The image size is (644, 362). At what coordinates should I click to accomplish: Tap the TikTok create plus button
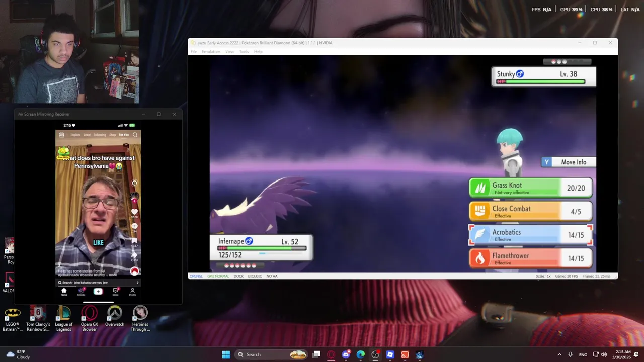(98, 292)
